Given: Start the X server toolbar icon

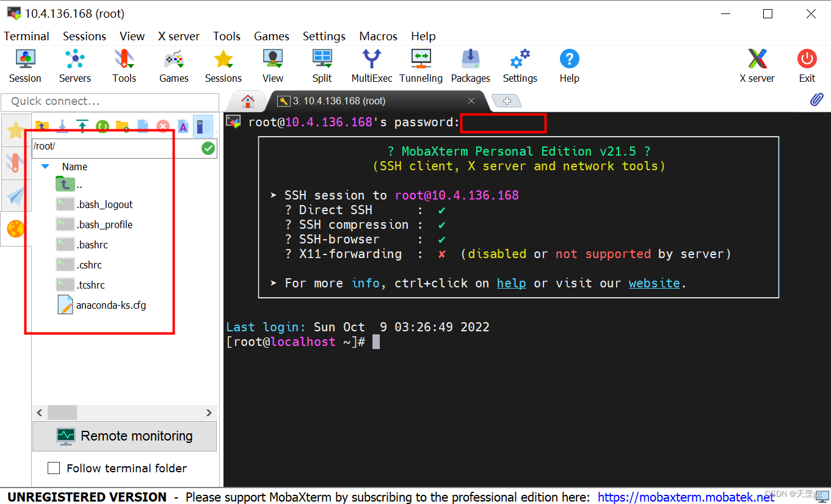Looking at the screenshot, I should (757, 66).
